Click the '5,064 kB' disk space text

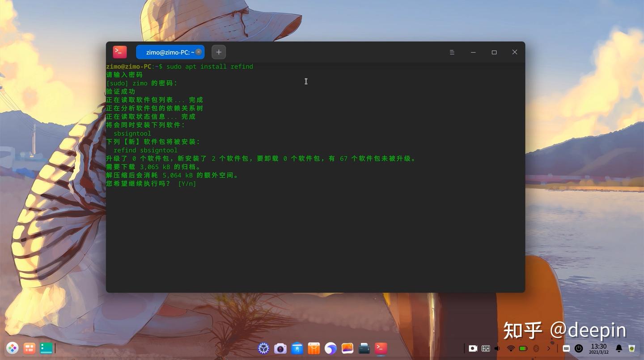pyautogui.click(x=178, y=176)
